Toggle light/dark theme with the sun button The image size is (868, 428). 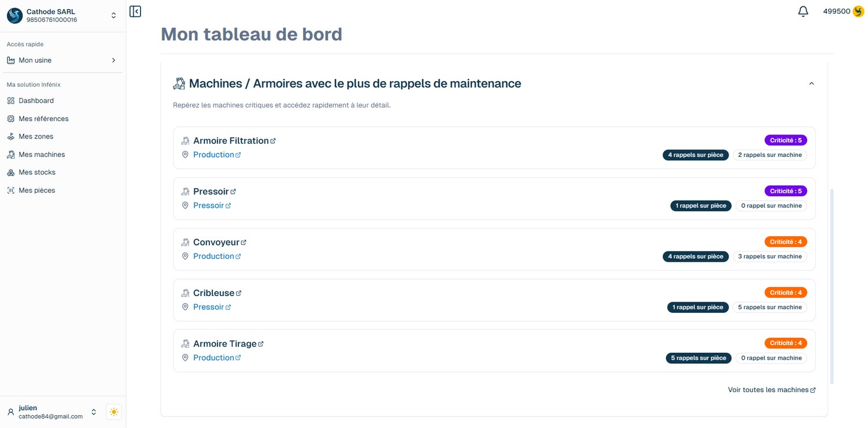[x=113, y=412]
